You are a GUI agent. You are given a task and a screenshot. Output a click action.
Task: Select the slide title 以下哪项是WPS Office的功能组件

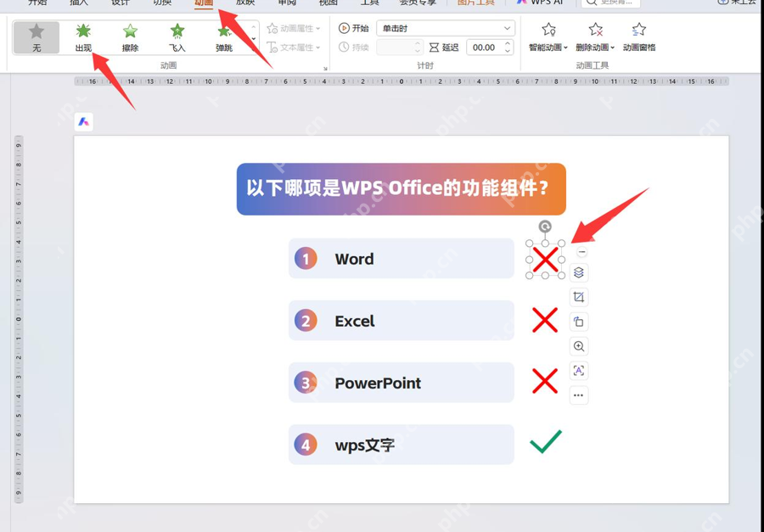pos(401,189)
